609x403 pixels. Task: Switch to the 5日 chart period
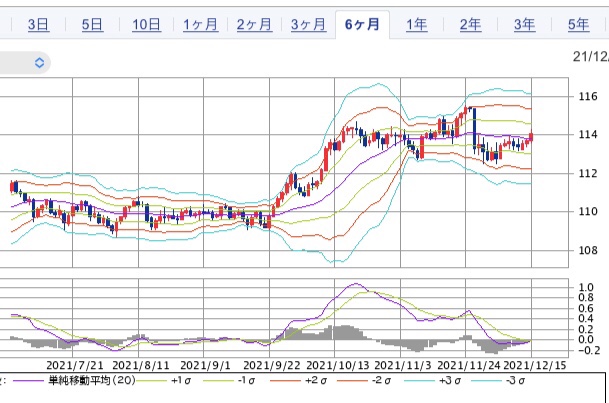(x=92, y=25)
